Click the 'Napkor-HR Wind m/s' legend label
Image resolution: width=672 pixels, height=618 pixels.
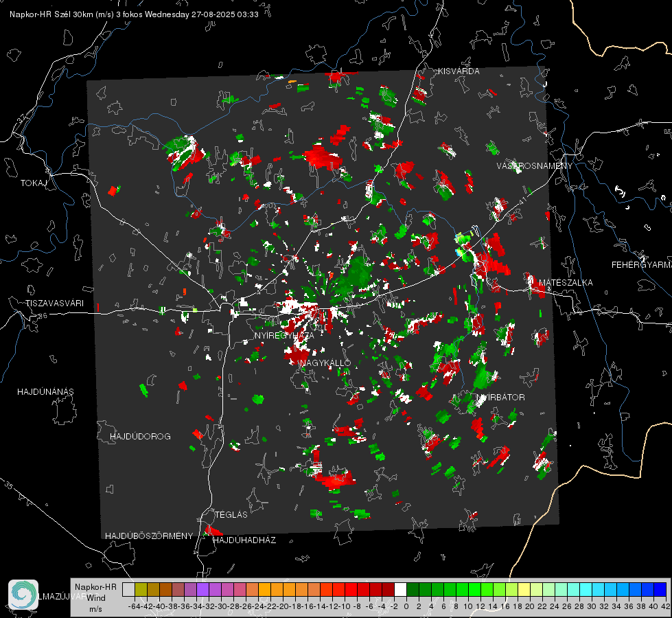[x=95, y=597]
